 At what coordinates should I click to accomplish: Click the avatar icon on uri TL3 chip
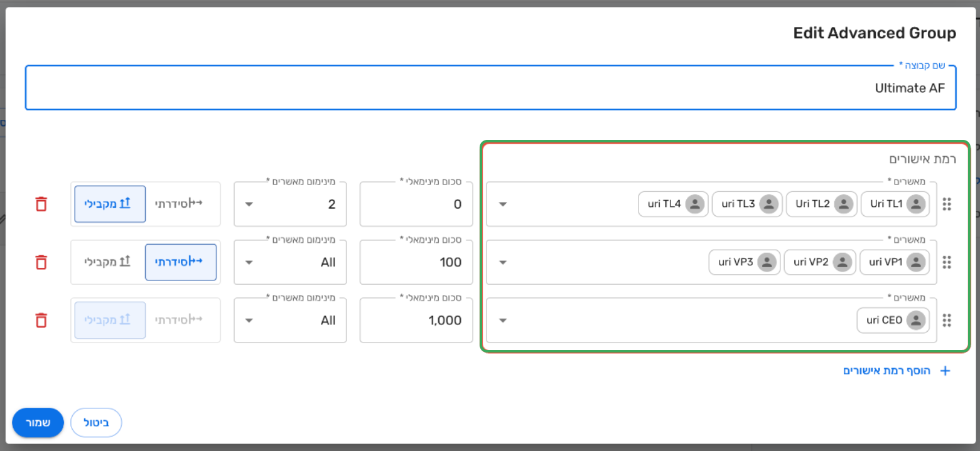coord(770,204)
